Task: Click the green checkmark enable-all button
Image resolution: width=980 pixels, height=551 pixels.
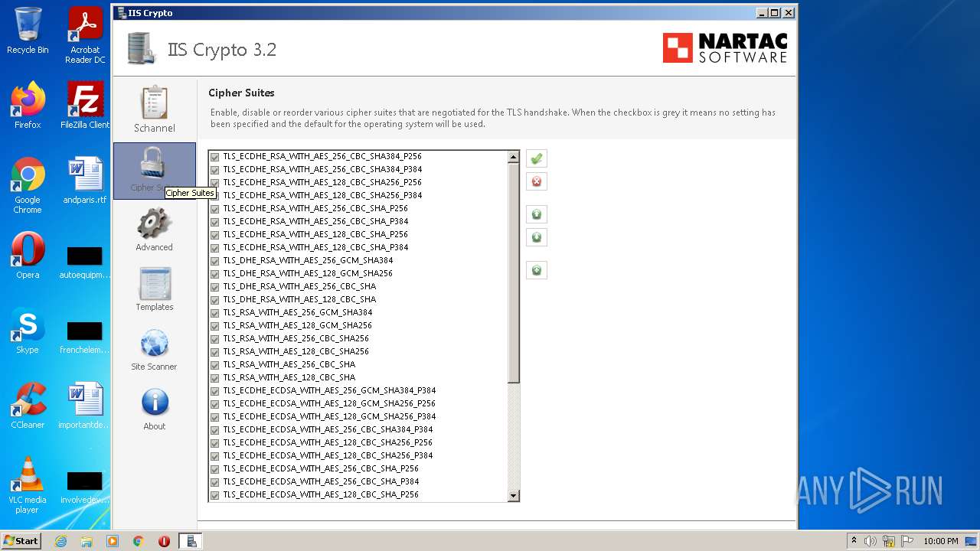Action: pyautogui.click(x=537, y=158)
